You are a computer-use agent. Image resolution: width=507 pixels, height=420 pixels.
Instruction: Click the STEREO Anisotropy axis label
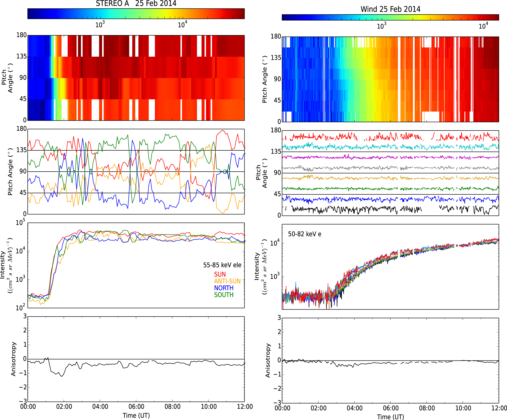click(13, 359)
